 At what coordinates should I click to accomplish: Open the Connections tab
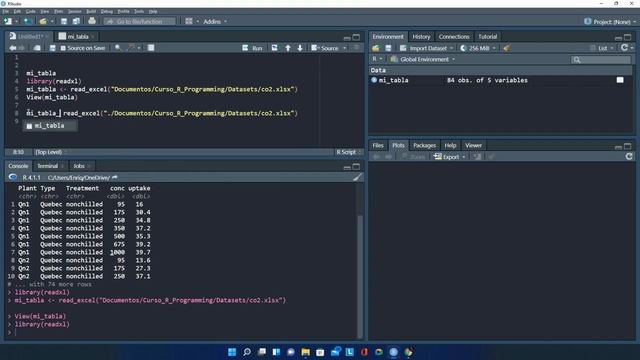(454, 37)
